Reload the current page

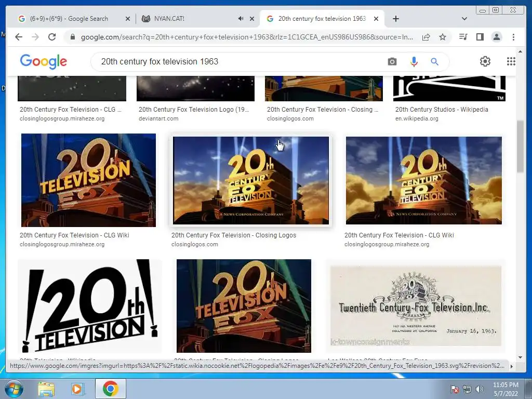52,37
